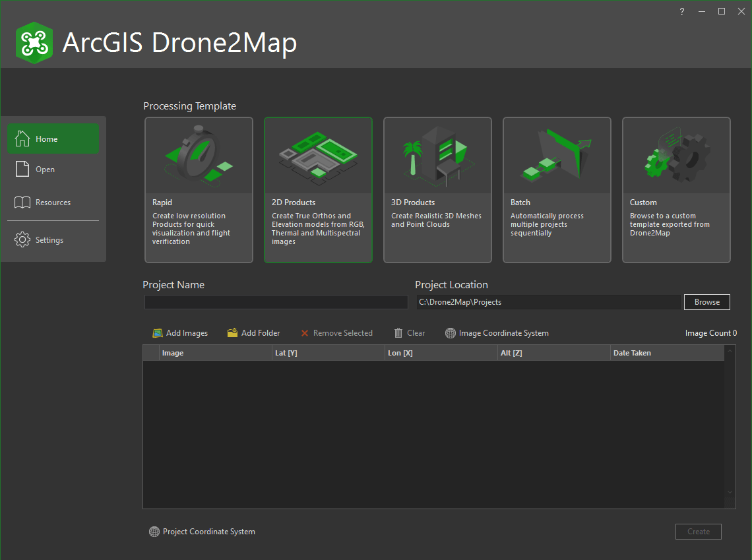The width and height of the screenshot is (752, 560).
Task: Click inside the Project Name field
Action: tap(276, 302)
